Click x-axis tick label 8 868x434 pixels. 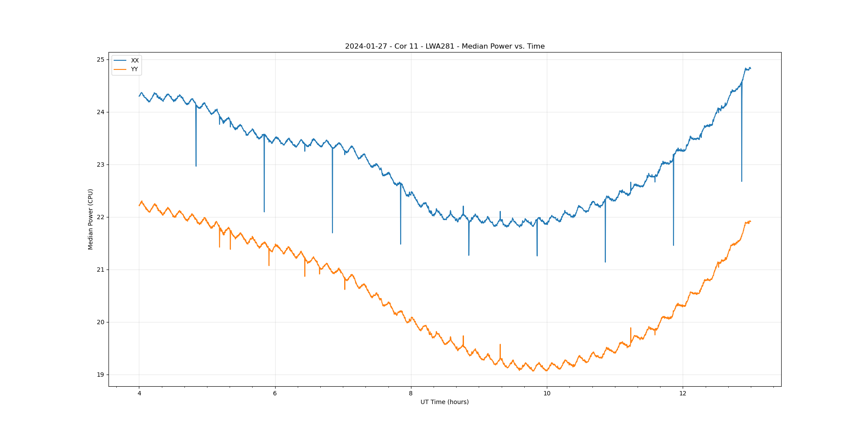point(411,394)
